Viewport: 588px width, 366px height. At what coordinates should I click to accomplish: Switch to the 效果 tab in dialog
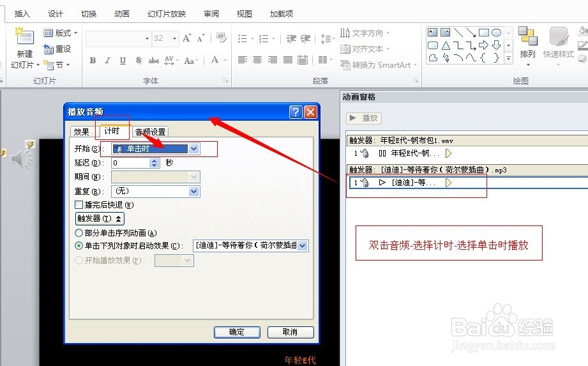point(81,132)
